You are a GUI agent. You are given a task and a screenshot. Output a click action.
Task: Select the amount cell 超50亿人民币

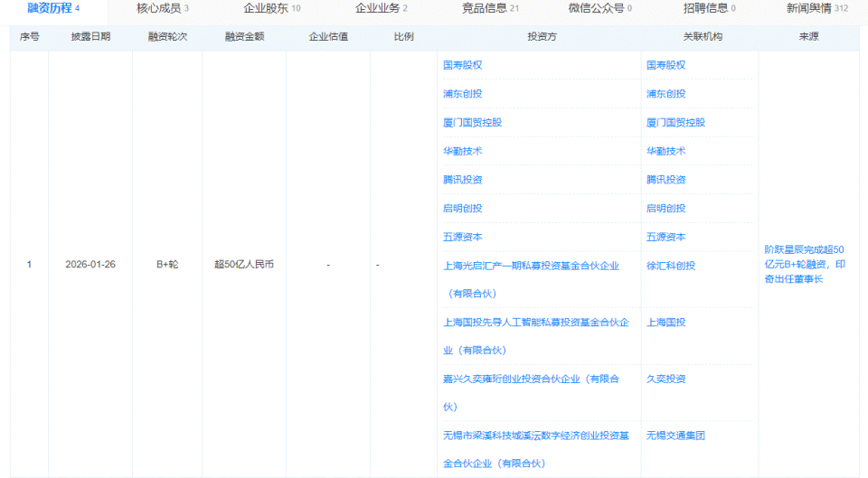pos(244,265)
